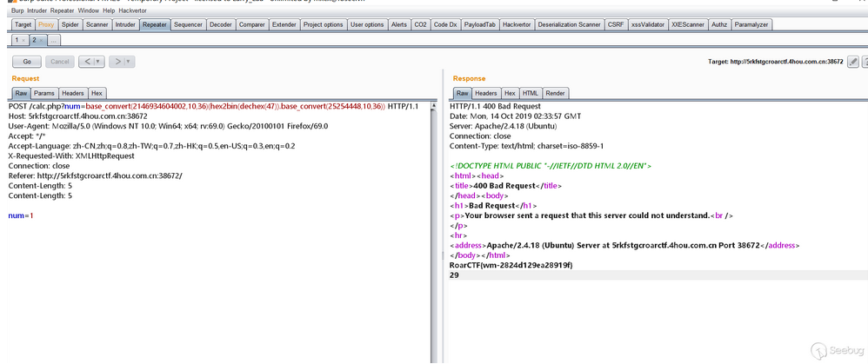Close repeater tab 1 with its x
The width and height of the screenshot is (868, 364).
(x=23, y=40)
